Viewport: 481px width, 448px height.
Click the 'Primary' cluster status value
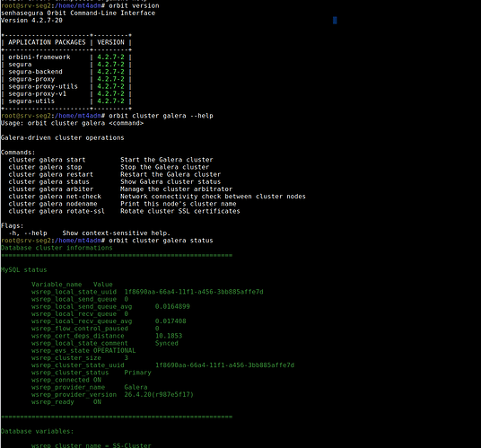tap(137, 373)
